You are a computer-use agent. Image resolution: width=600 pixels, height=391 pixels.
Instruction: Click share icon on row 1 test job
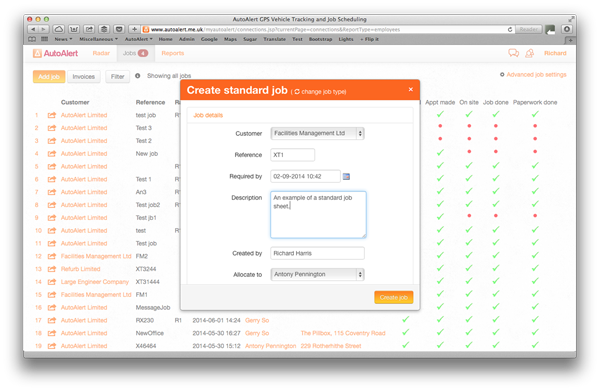coord(52,115)
